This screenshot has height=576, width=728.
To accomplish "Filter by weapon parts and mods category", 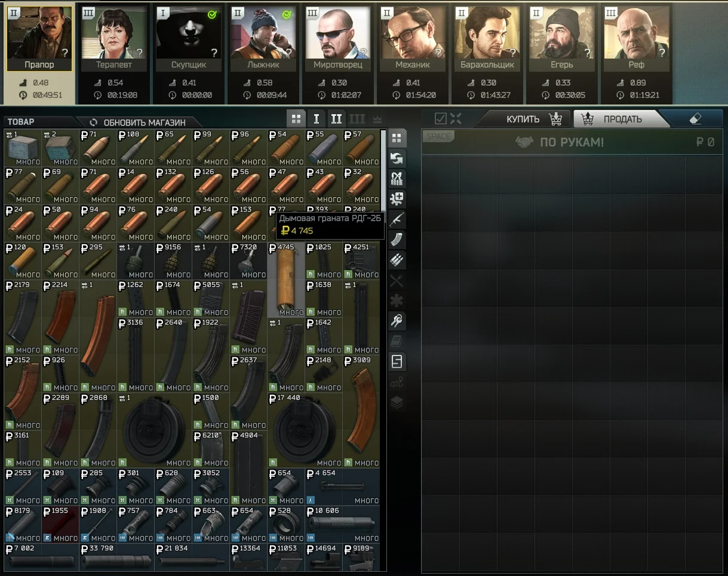I will tap(397, 199).
